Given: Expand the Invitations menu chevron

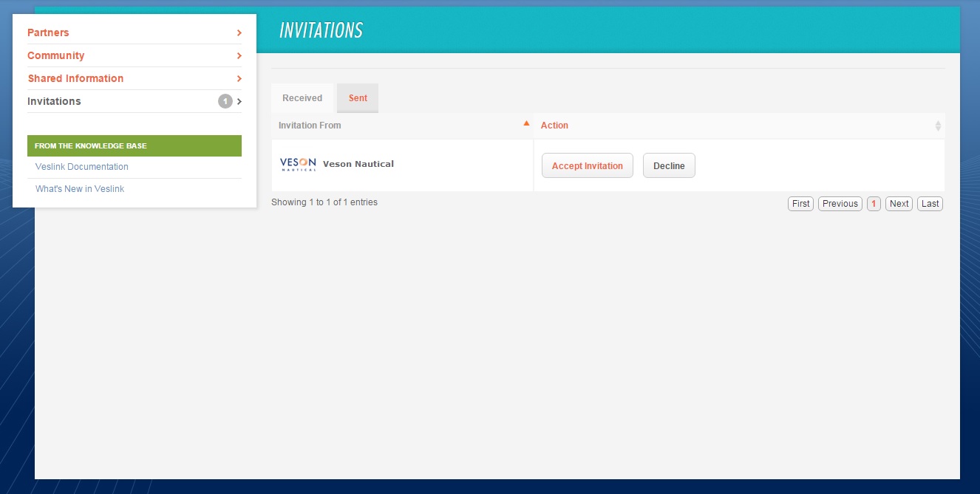Looking at the screenshot, I should tap(238, 101).
